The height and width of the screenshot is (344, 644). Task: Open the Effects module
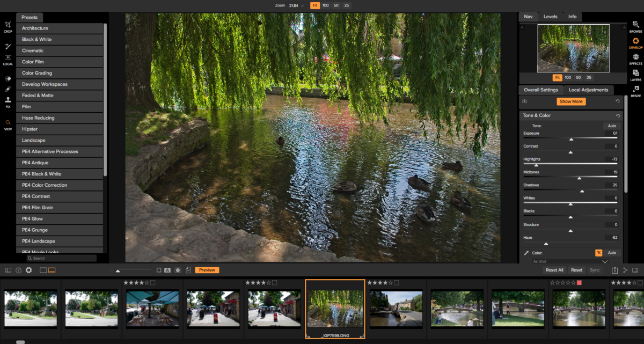coord(635,59)
